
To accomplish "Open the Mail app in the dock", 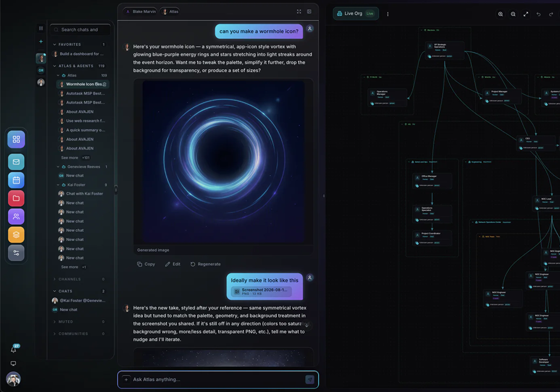I will pyautogui.click(x=16, y=162).
